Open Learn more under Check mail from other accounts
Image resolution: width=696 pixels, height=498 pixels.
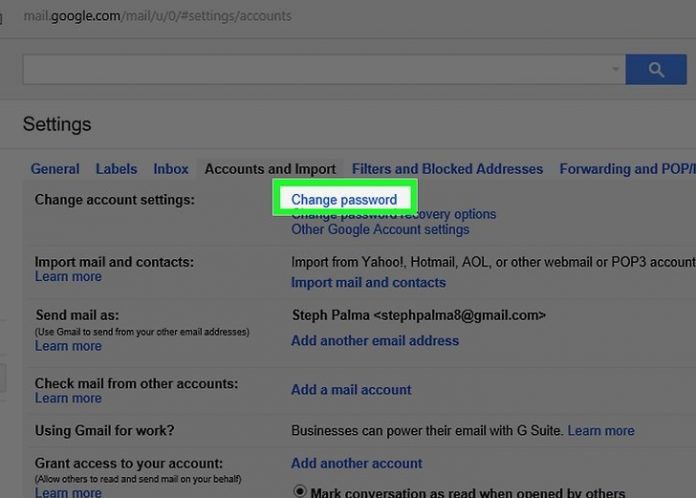[68, 398]
